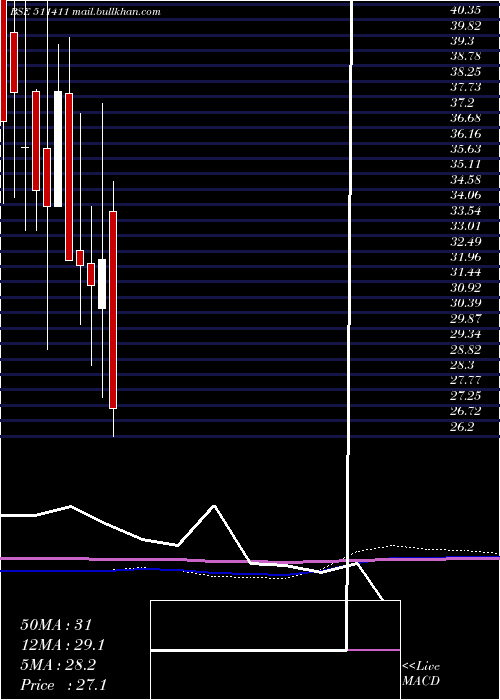Click the 12MA : 29.1 indicator text
The height and width of the screenshot is (700, 500).
(x=63, y=645)
